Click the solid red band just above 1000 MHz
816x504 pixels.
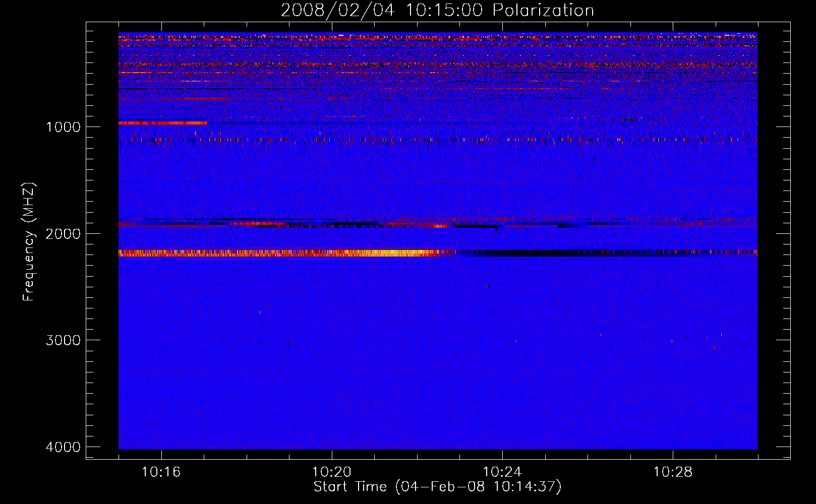[161, 122]
